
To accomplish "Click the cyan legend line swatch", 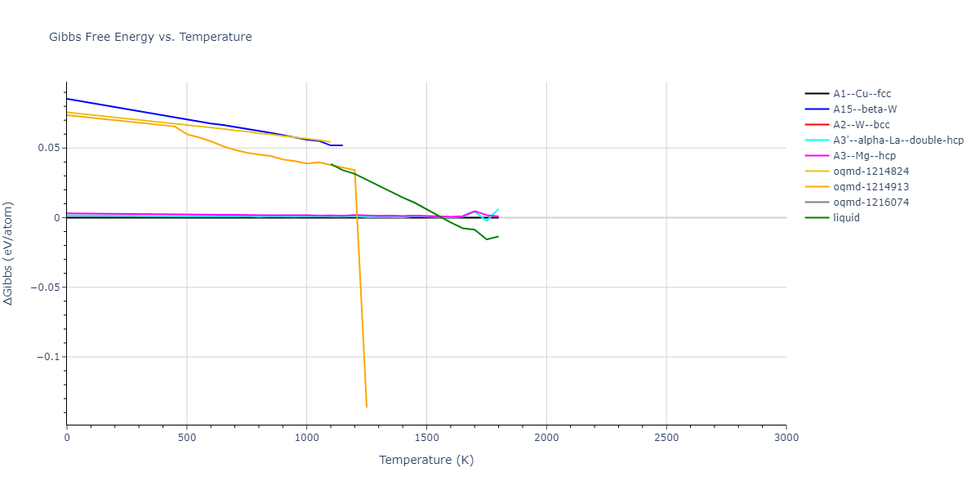I will tap(816, 140).
